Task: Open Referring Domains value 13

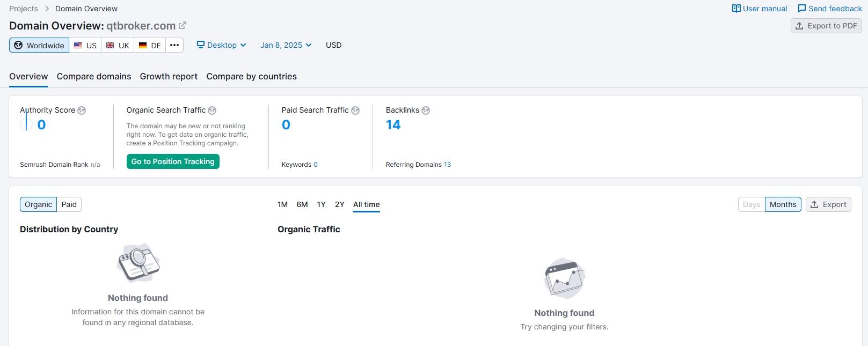Action: [x=447, y=165]
